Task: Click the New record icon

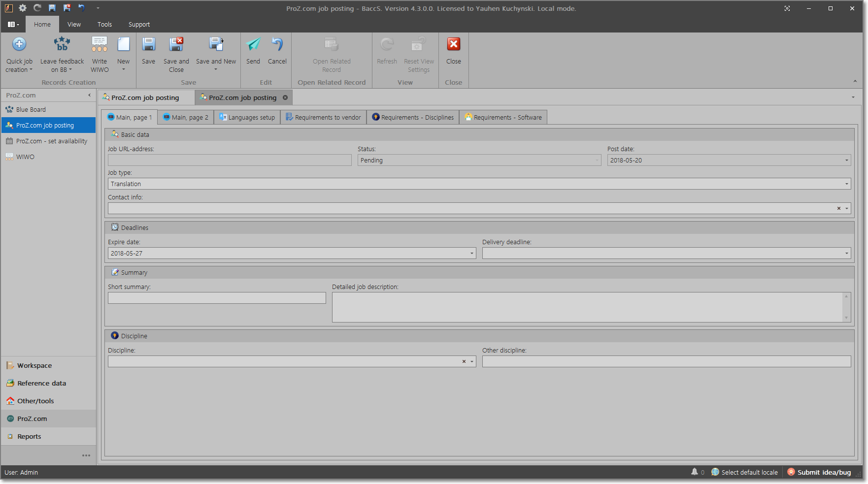Action: point(124,44)
